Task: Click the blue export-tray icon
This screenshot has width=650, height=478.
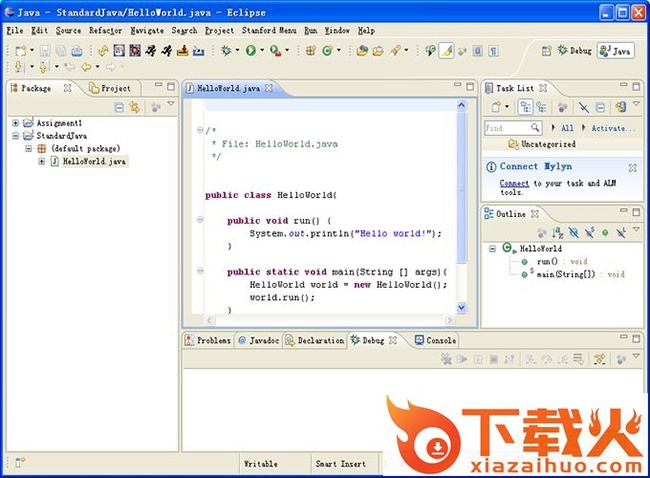Action: pos(199,51)
